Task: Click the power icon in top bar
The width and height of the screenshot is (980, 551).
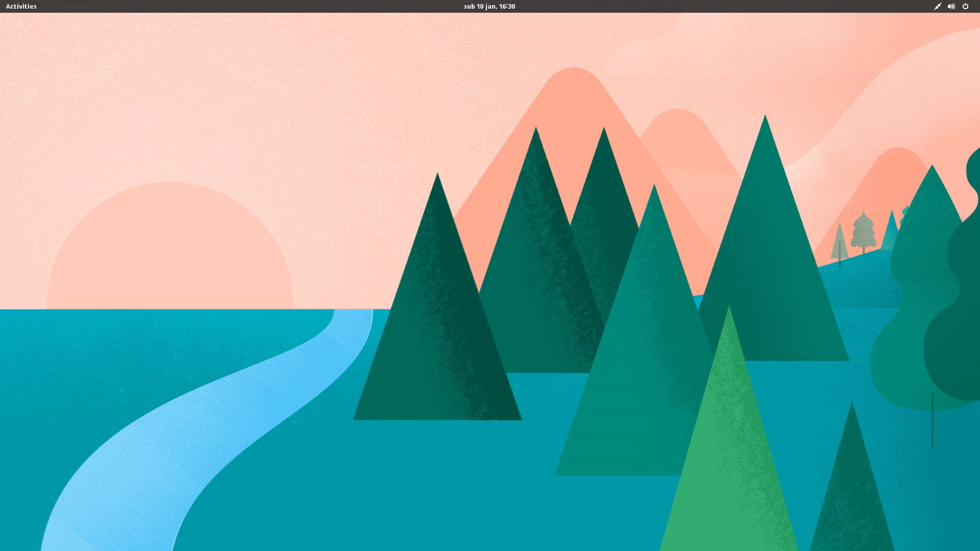Action: click(965, 6)
